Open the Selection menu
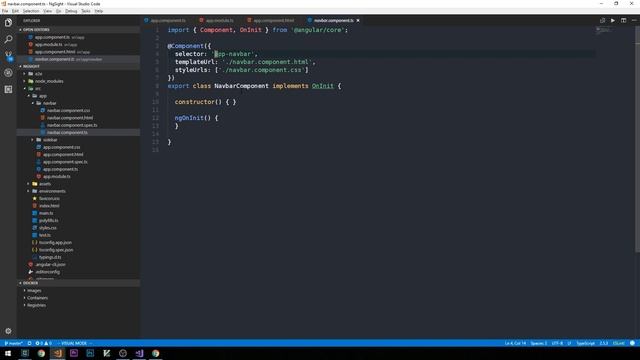Screen dimensions: 640x360 [31, 11]
